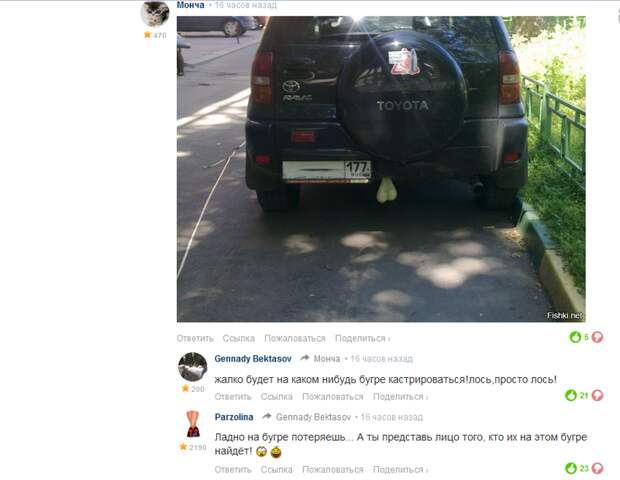Click Ссылка under the Toyota photo
This screenshot has width=620, height=480.
(238, 338)
